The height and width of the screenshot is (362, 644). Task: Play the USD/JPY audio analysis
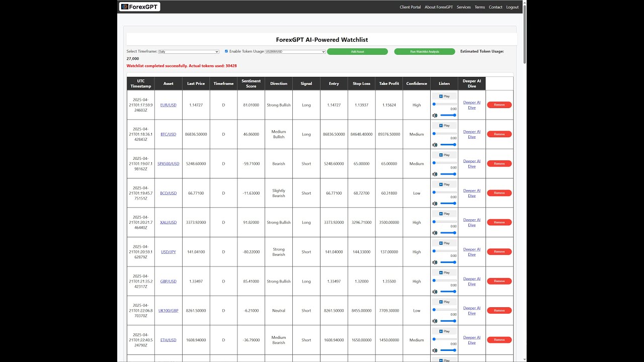pos(444,243)
